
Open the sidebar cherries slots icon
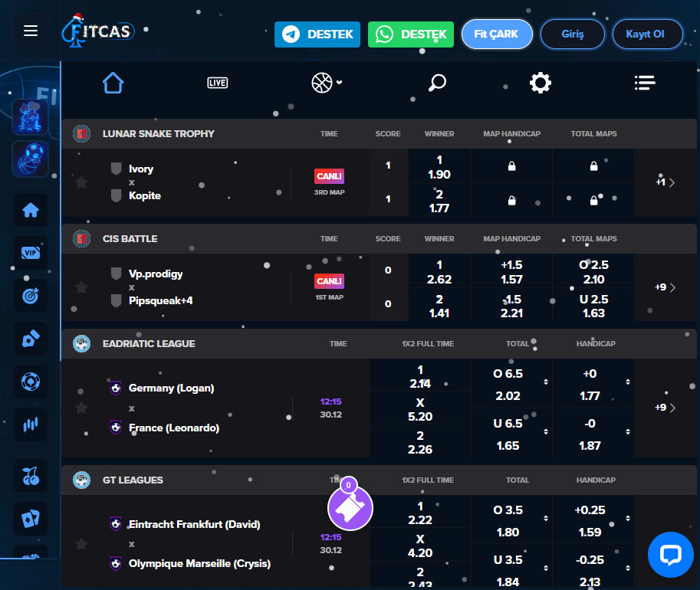[31, 476]
